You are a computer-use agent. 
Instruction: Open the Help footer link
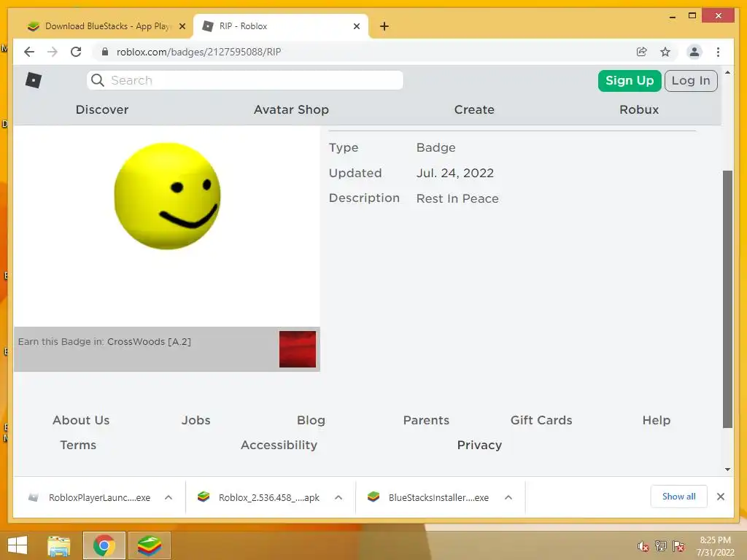click(656, 420)
